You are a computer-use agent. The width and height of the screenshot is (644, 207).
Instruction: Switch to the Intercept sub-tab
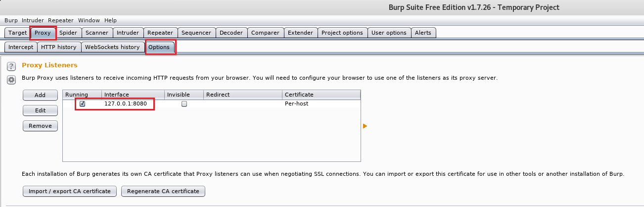(21, 47)
